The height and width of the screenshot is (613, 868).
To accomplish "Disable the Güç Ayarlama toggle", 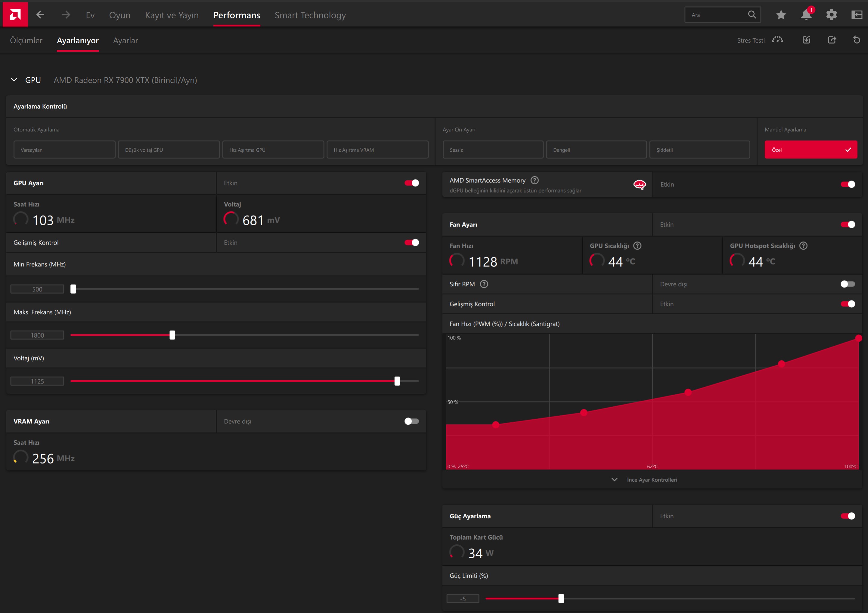I will pyautogui.click(x=848, y=516).
